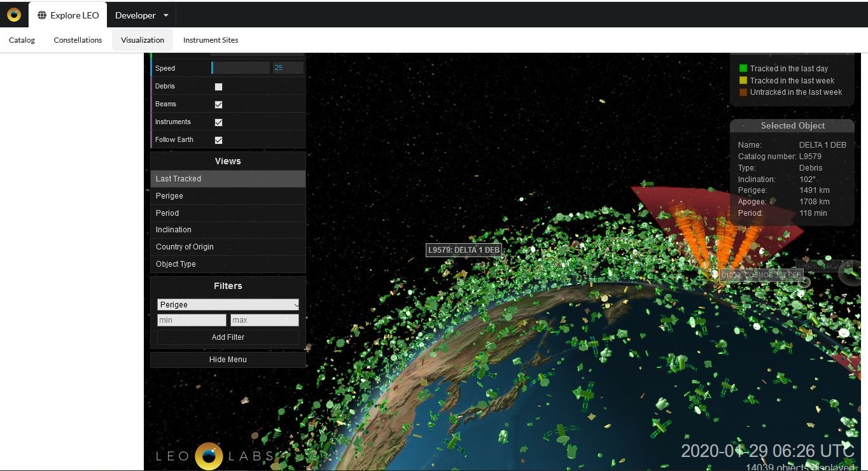
Task: Click Hide Menu to collapse panel
Action: 228,360
